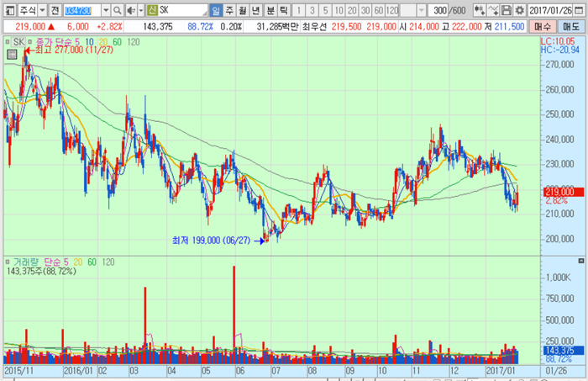Click the grid icon below SK label
588x381 pixels.
[x=12, y=54]
